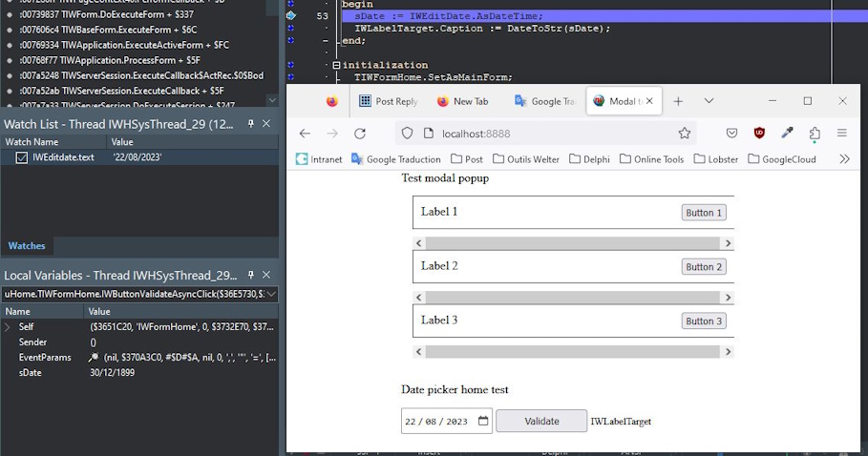Expand the Self variable node
Viewport: 868px width, 456px height.
click(x=8, y=327)
